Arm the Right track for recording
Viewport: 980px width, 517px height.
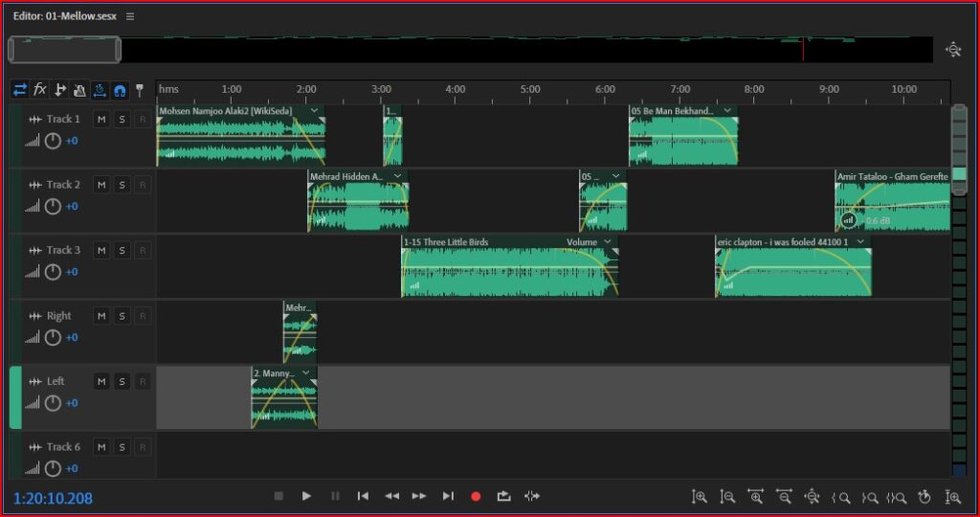(142, 316)
